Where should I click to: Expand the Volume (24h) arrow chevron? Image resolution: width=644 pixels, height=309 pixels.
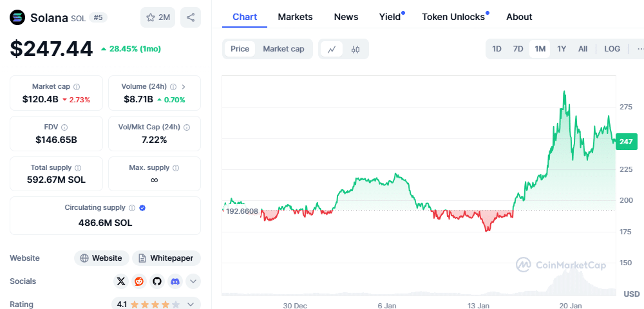coord(184,87)
